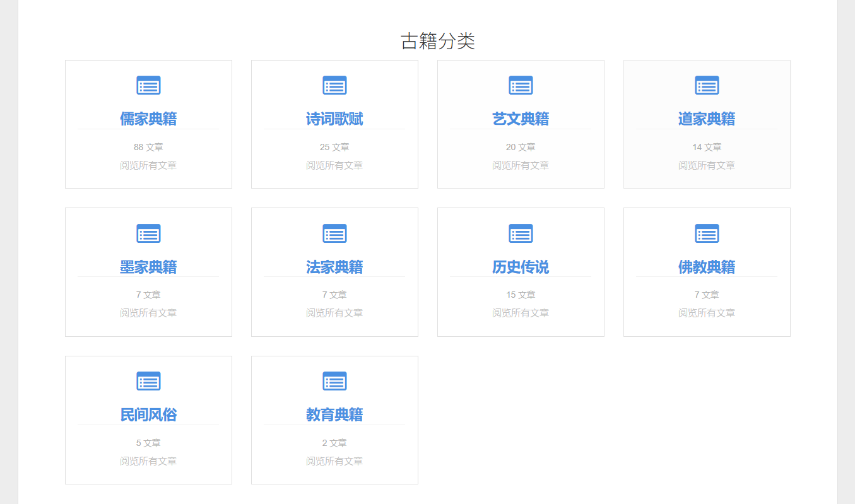Click the list icon above 教育典籍
Screen dimensions: 855x504
pos(334,381)
